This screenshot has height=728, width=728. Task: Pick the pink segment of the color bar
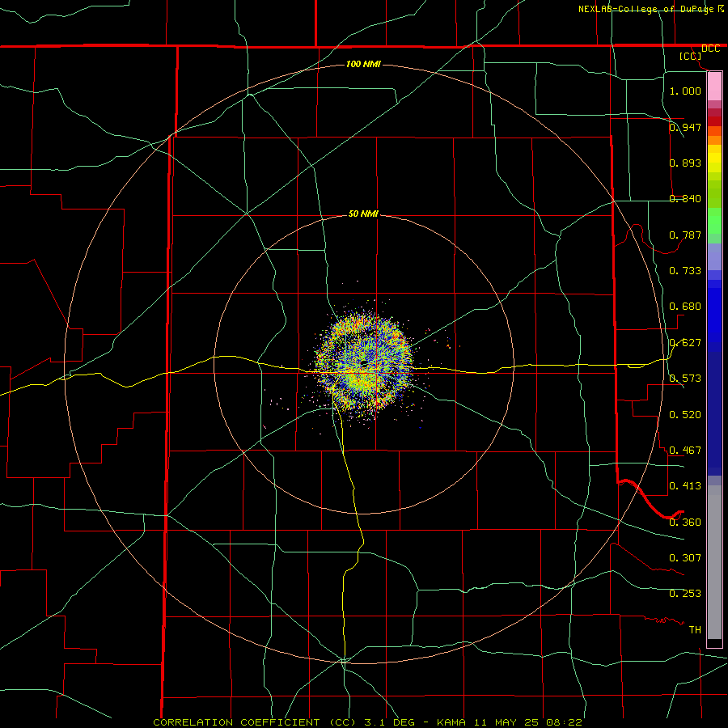click(x=714, y=87)
